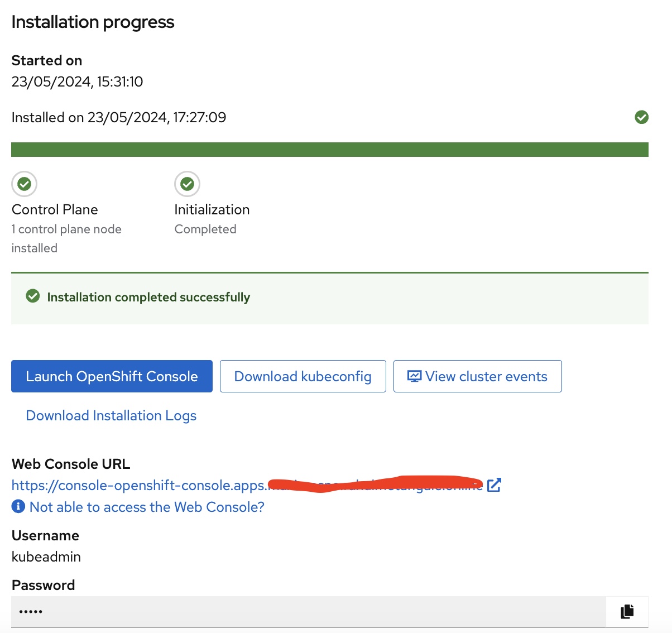Click the external link icon beside console URL

(494, 485)
